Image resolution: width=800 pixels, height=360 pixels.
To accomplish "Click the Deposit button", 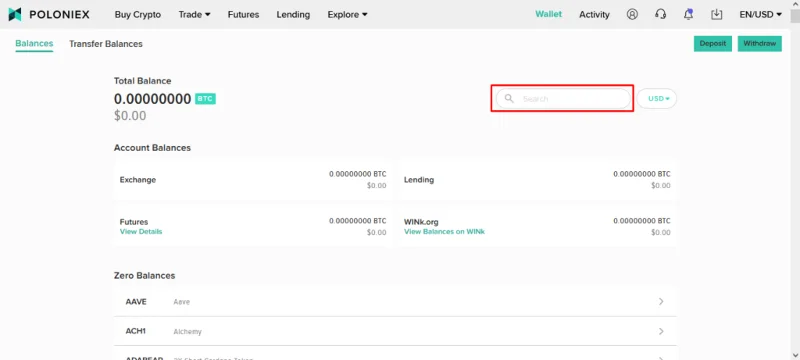I will click(x=713, y=43).
